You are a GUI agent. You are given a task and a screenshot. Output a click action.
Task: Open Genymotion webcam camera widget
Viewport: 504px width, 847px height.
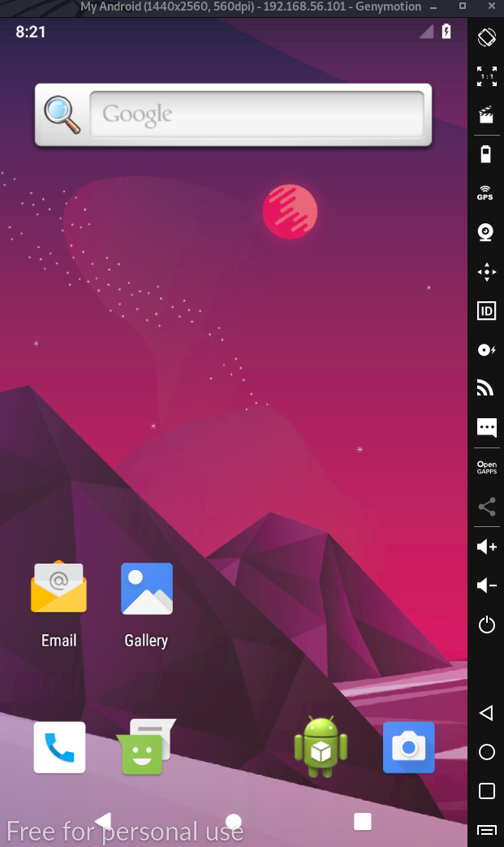485,232
